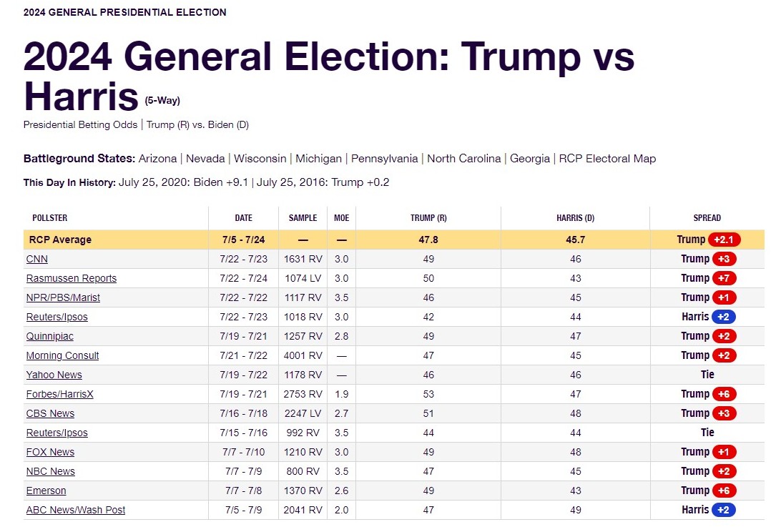The width and height of the screenshot is (781, 532).
Task: Go to Presidential Betting Odds
Action: pos(80,124)
